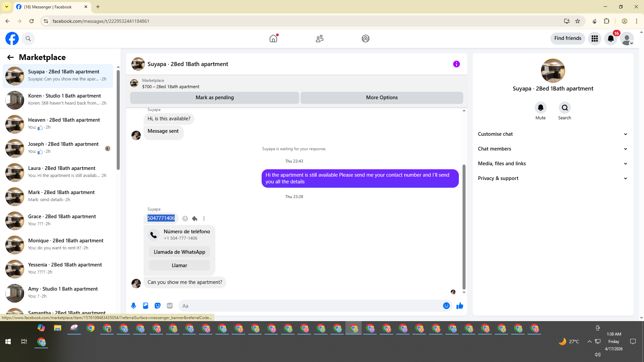
Task: Click the browser address bar URL
Action: 101,21
